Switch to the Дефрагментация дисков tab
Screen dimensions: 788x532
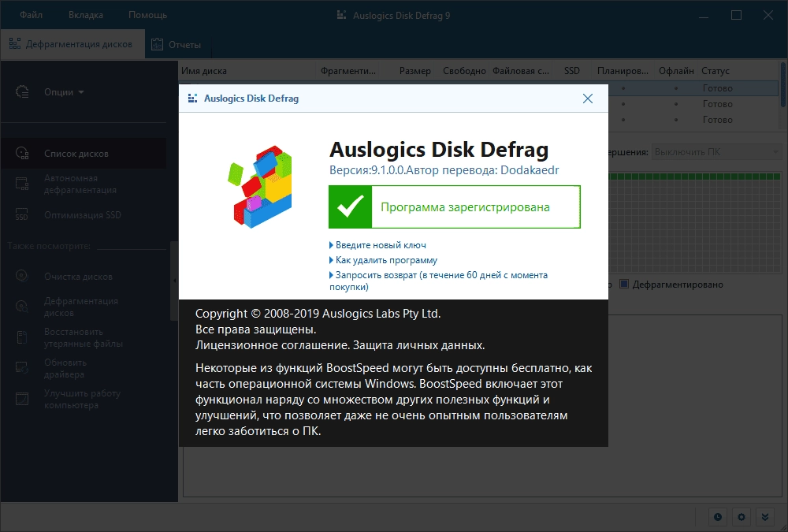pos(72,44)
